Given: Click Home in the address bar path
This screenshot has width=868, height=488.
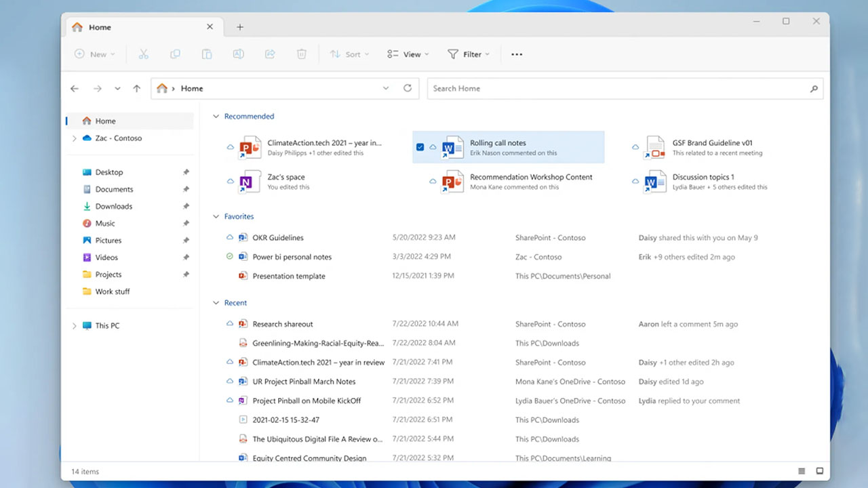Looking at the screenshot, I should coord(192,89).
